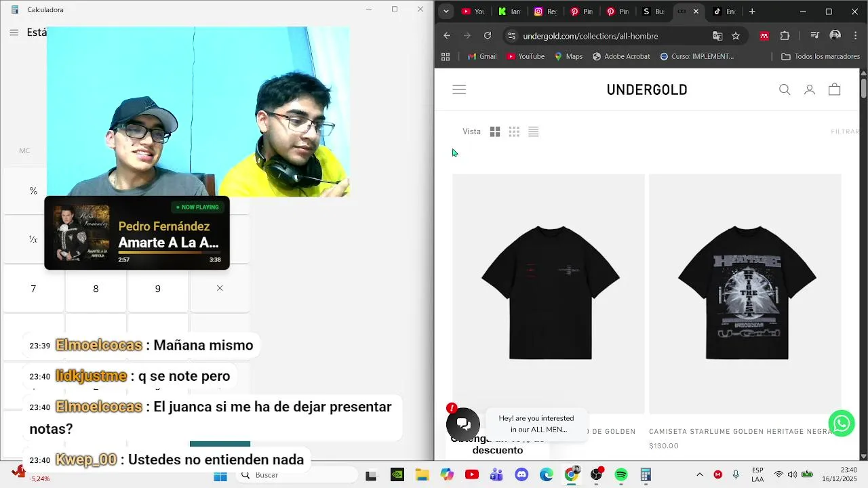Open the Undergold account login icon
The width and height of the screenshot is (868, 488).
click(809, 89)
